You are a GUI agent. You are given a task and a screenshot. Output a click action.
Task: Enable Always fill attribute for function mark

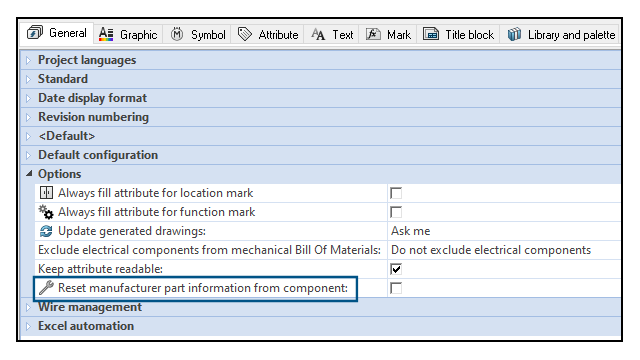(x=396, y=212)
